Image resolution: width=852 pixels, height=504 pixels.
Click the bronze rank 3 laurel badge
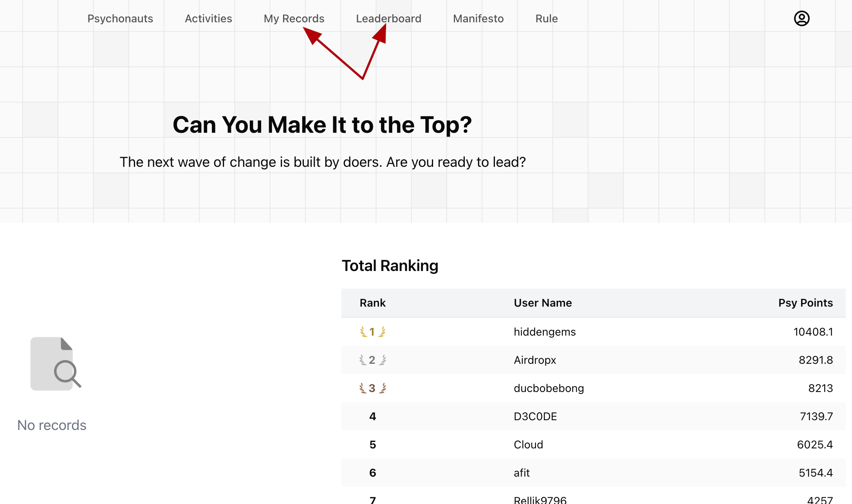coord(372,388)
